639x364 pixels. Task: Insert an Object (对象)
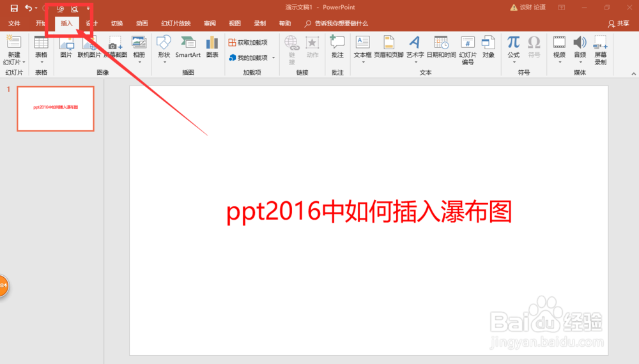pyautogui.click(x=488, y=47)
